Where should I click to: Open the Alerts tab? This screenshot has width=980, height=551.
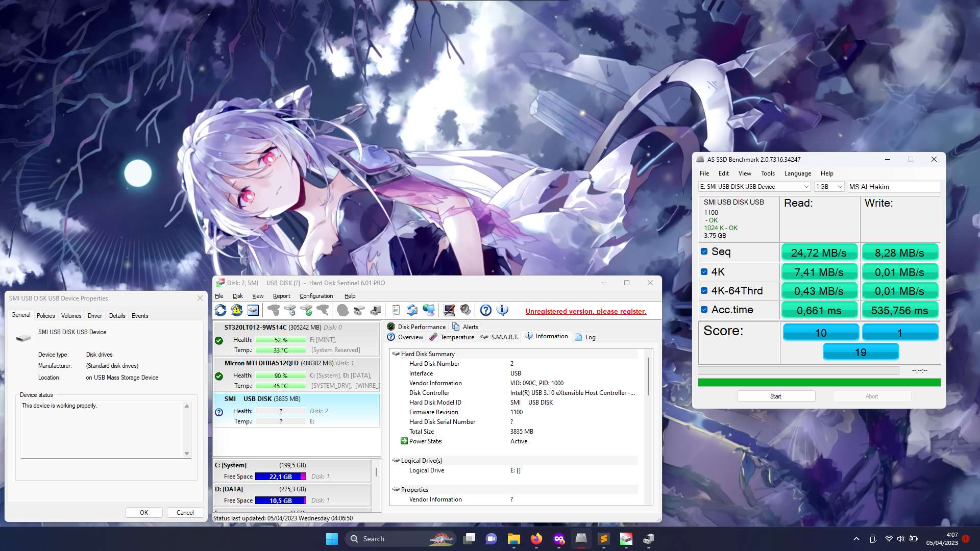coord(465,327)
